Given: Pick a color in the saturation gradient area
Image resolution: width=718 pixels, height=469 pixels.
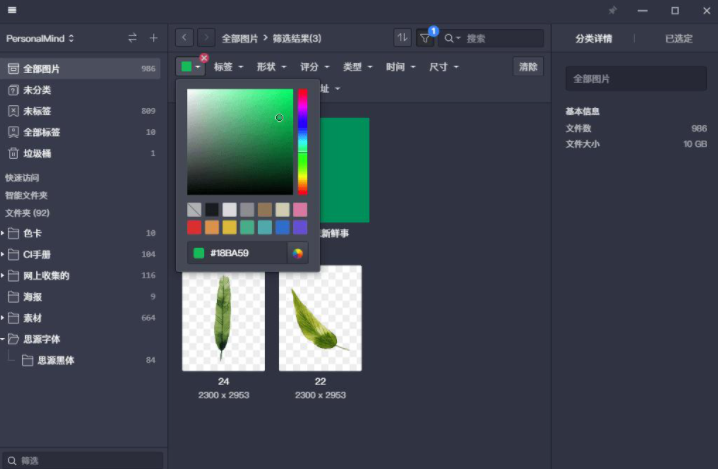Looking at the screenshot, I should click(x=240, y=142).
